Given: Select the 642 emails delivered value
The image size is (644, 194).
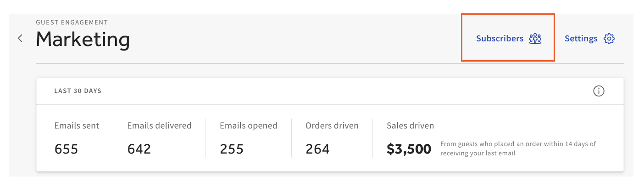Looking at the screenshot, I should pos(139,149).
